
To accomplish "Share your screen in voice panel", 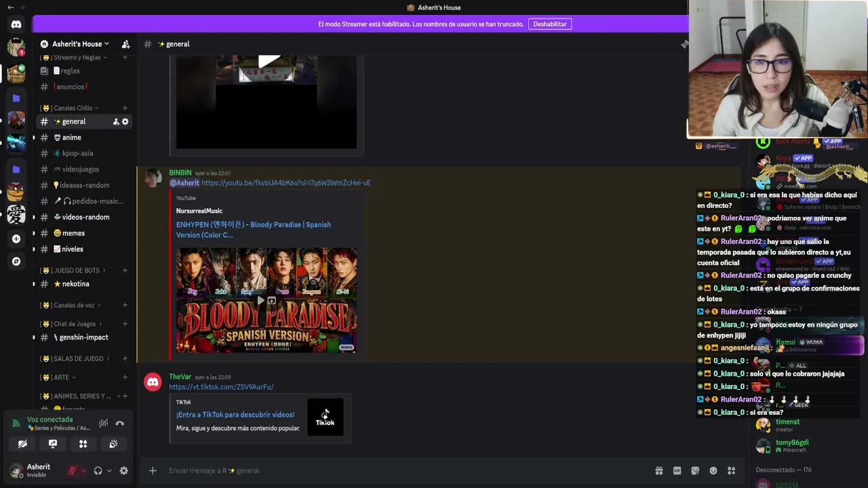I will point(53,444).
